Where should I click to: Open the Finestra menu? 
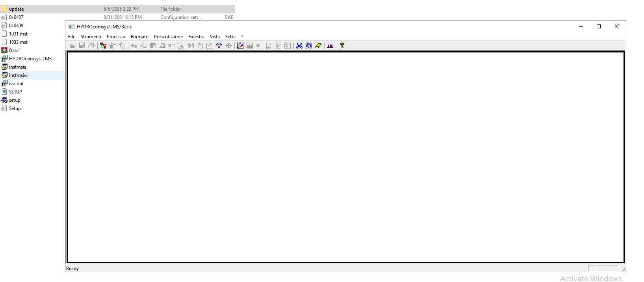point(196,37)
